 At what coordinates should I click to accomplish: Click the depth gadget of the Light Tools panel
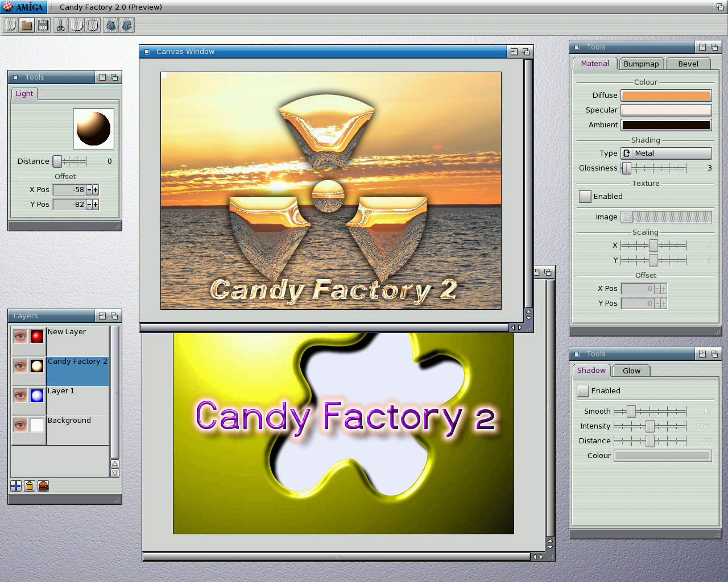114,77
